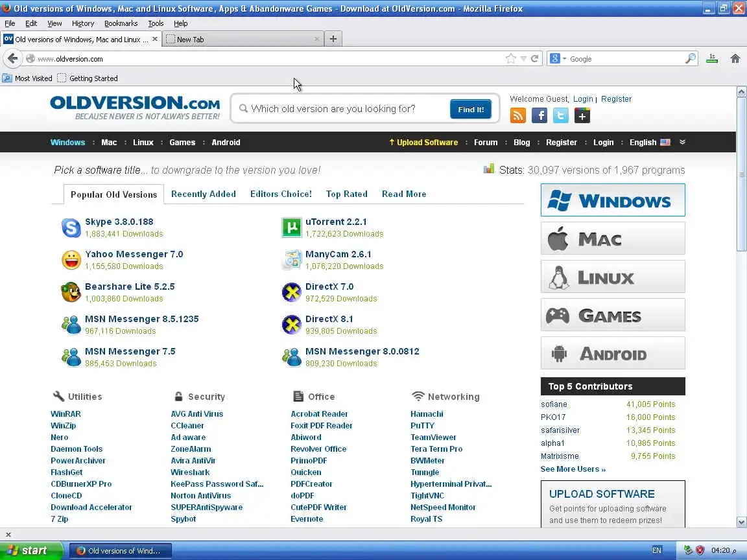Select the Read More tab
The width and height of the screenshot is (747, 560).
pyautogui.click(x=404, y=194)
